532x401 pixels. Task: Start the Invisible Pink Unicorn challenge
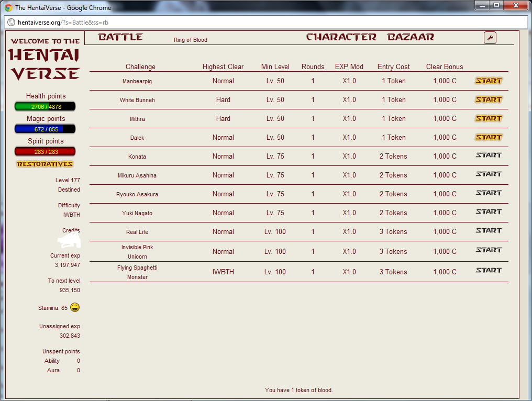pyautogui.click(x=488, y=250)
